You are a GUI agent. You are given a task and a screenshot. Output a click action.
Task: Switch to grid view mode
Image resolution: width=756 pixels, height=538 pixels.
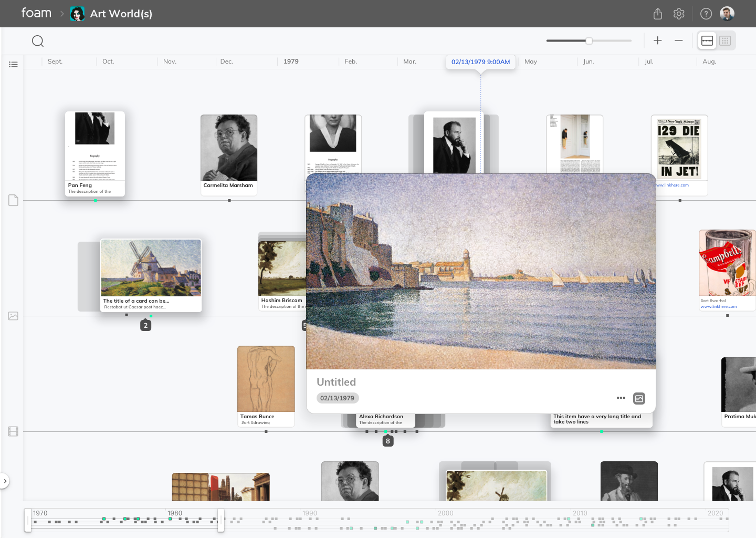point(725,40)
